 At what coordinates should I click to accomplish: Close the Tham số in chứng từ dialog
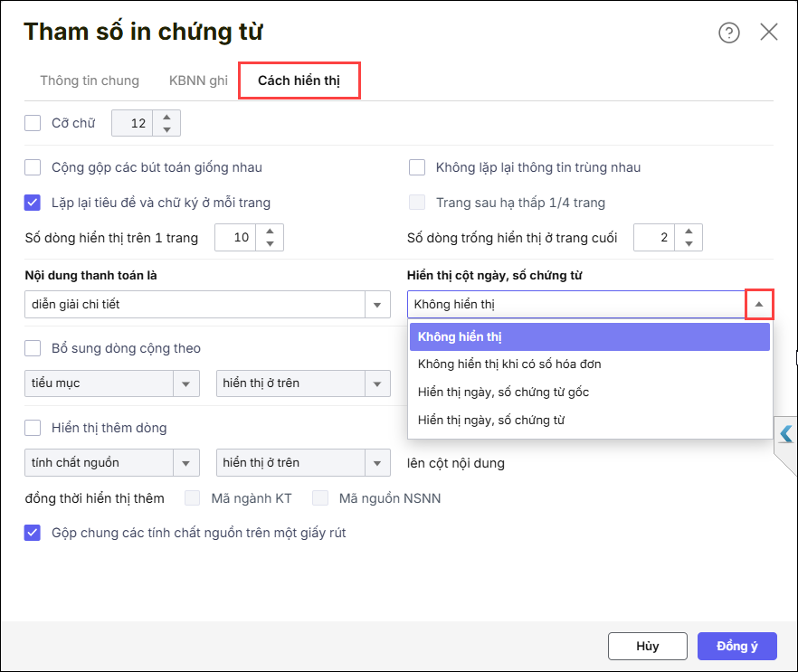(x=769, y=33)
